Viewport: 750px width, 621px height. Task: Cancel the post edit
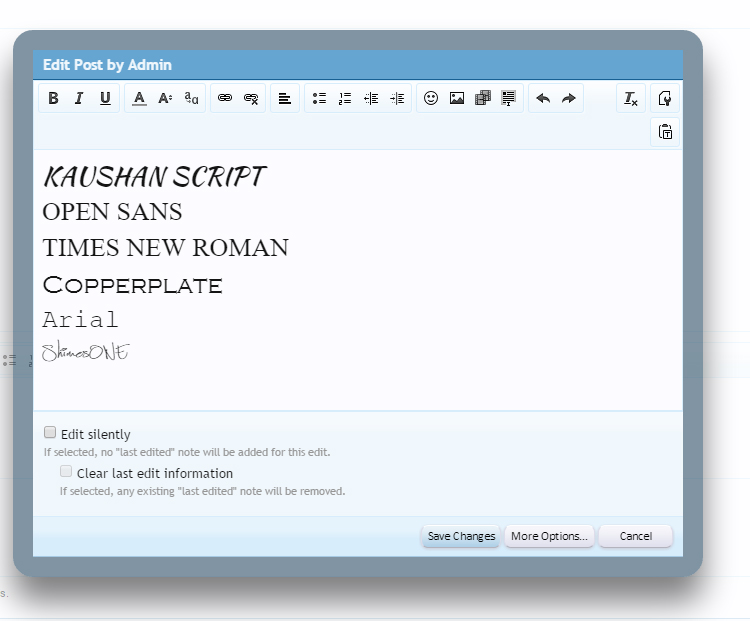pyautogui.click(x=636, y=536)
